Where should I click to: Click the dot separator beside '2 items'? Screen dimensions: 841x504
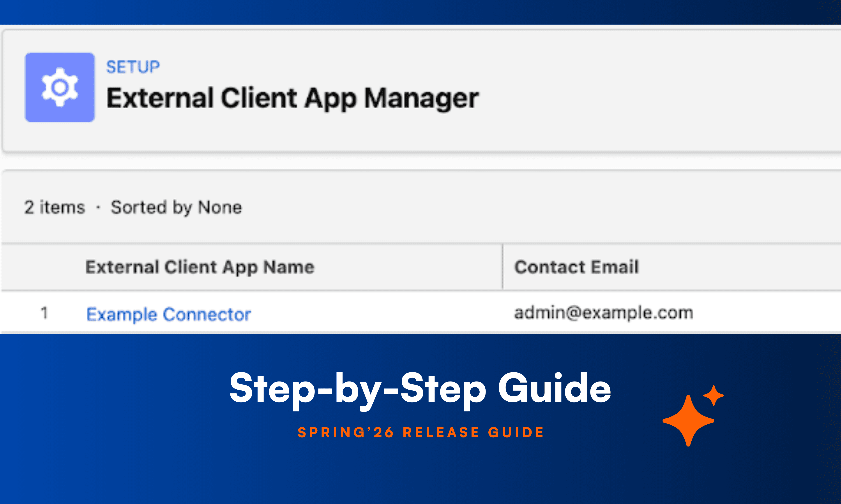(98, 207)
